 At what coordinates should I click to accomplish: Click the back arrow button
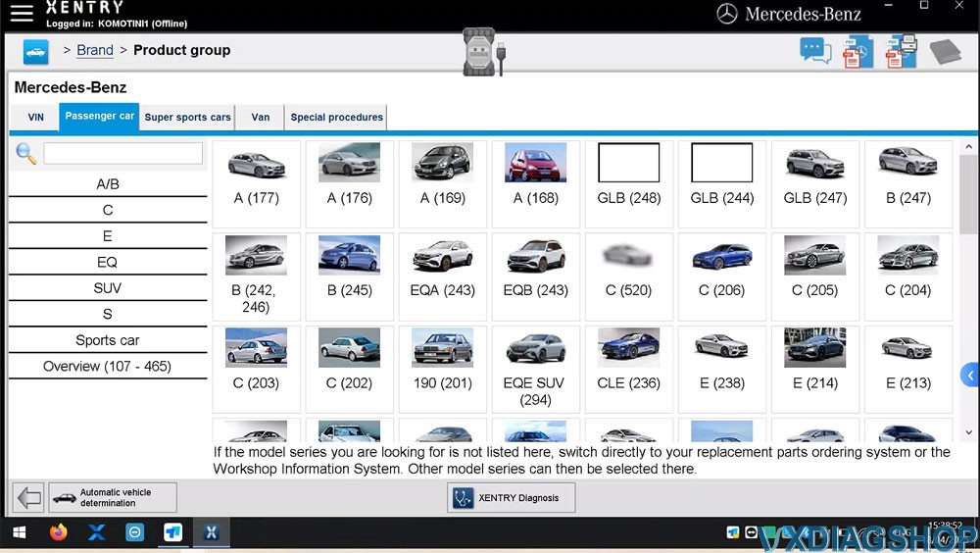[28, 498]
